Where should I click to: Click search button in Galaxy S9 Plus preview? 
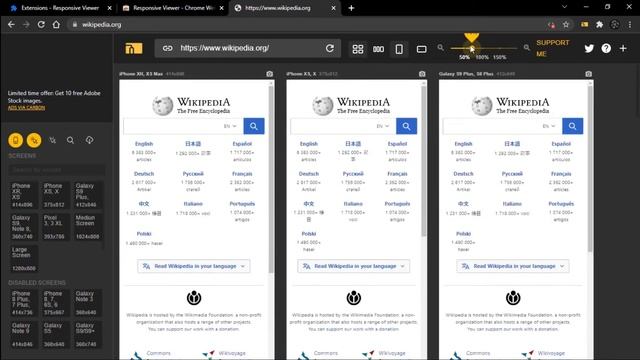[573, 126]
